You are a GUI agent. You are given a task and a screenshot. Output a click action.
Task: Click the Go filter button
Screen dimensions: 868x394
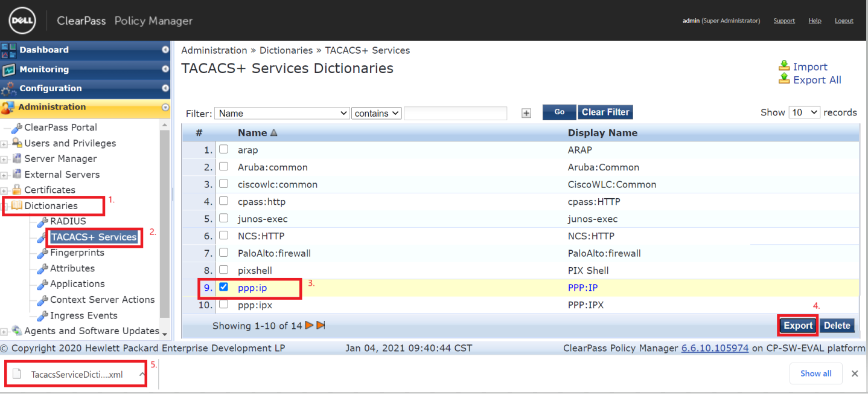pyautogui.click(x=560, y=112)
